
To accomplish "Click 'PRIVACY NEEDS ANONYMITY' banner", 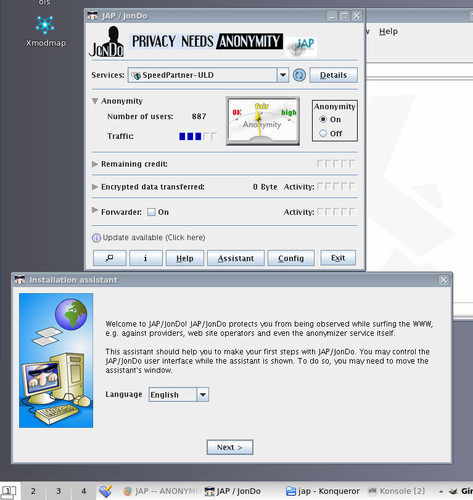I will click(x=207, y=41).
